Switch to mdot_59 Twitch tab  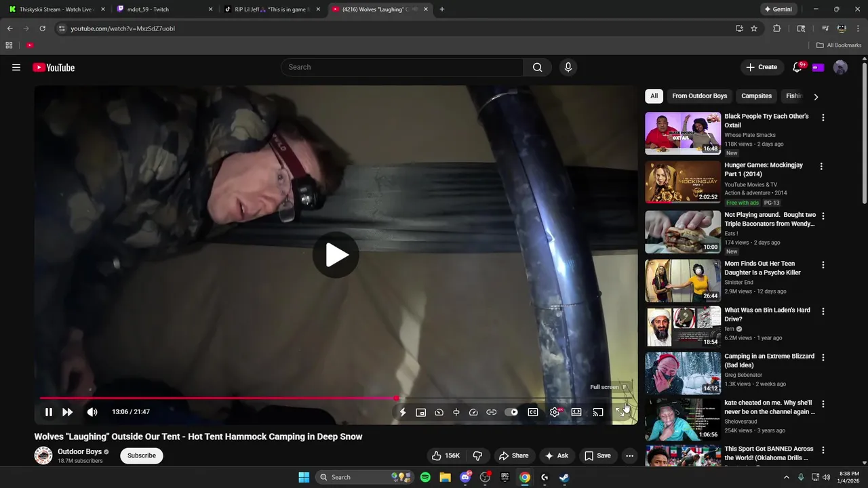click(163, 9)
